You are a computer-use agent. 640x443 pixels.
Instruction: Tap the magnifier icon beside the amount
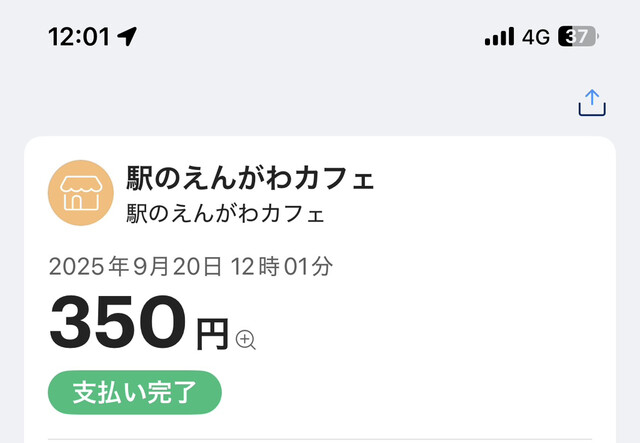tap(246, 340)
